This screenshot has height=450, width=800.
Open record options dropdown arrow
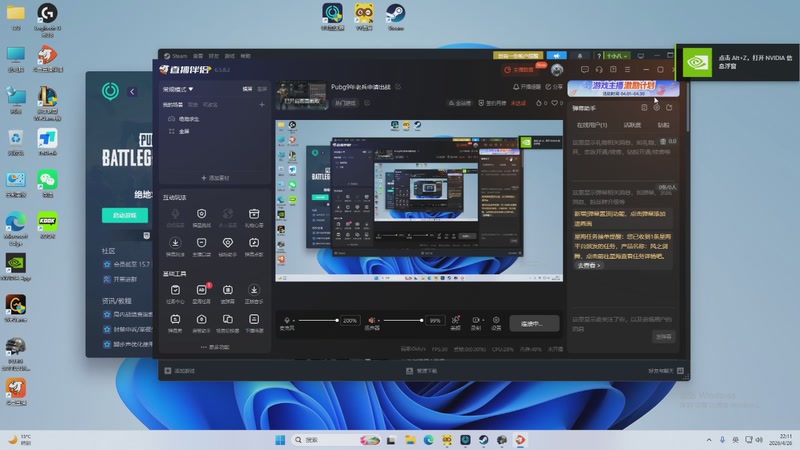point(483,321)
